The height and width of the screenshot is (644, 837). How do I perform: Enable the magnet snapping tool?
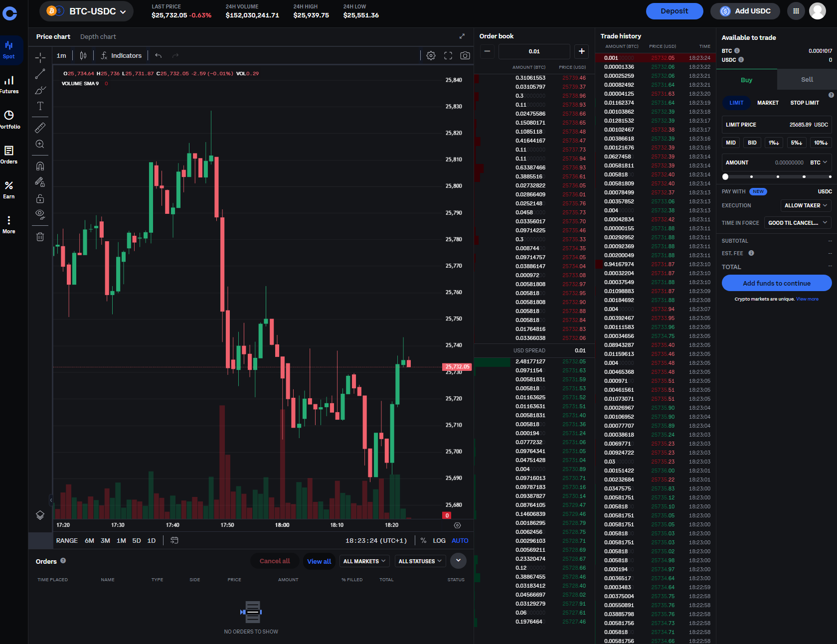(x=40, y=165)
